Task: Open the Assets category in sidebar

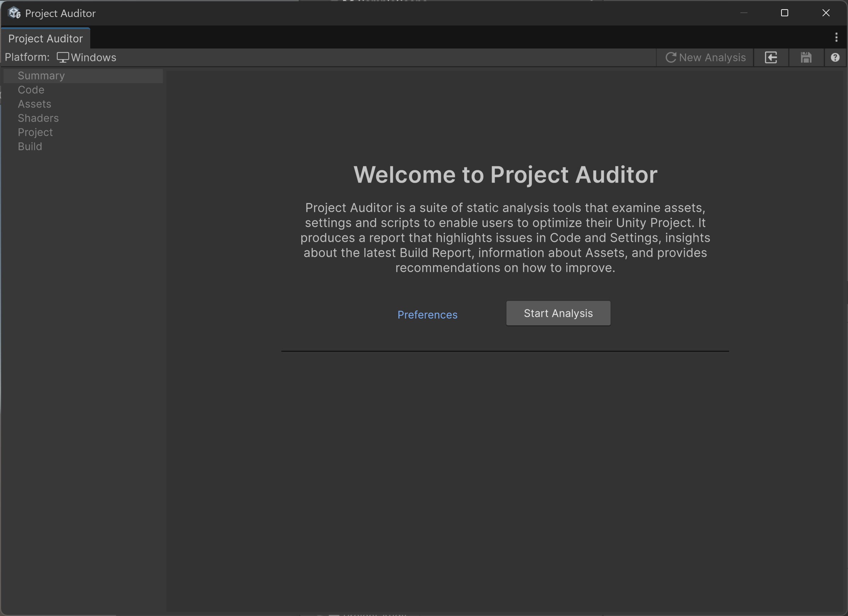Action: click(x=34, y=104)
